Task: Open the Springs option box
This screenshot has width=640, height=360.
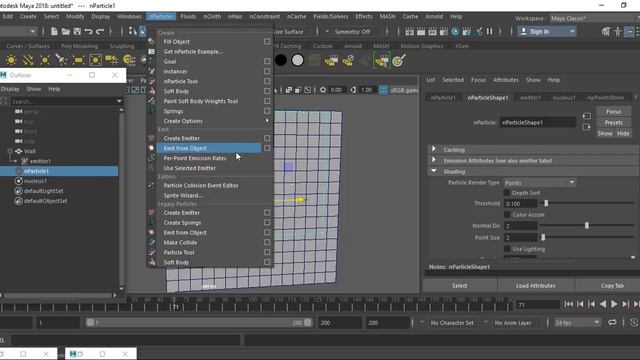Action: point(267,111)
